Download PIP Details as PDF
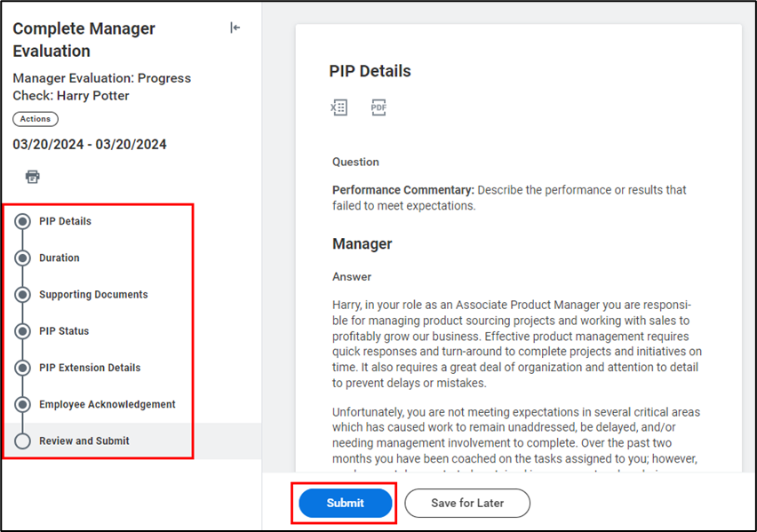The width and height of the screenshot is (757, 532). coord(378,108)
